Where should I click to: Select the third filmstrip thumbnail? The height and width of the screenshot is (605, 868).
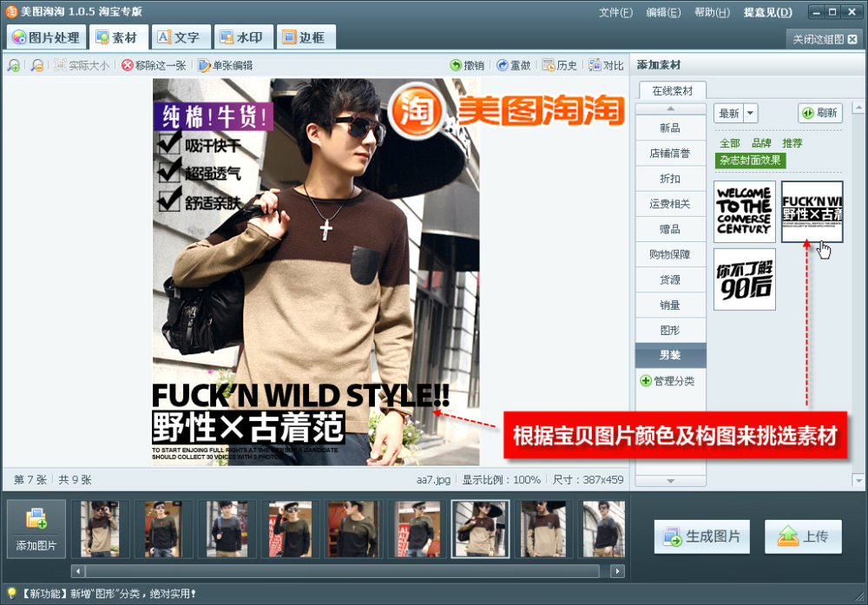click(x=227, y=529)
